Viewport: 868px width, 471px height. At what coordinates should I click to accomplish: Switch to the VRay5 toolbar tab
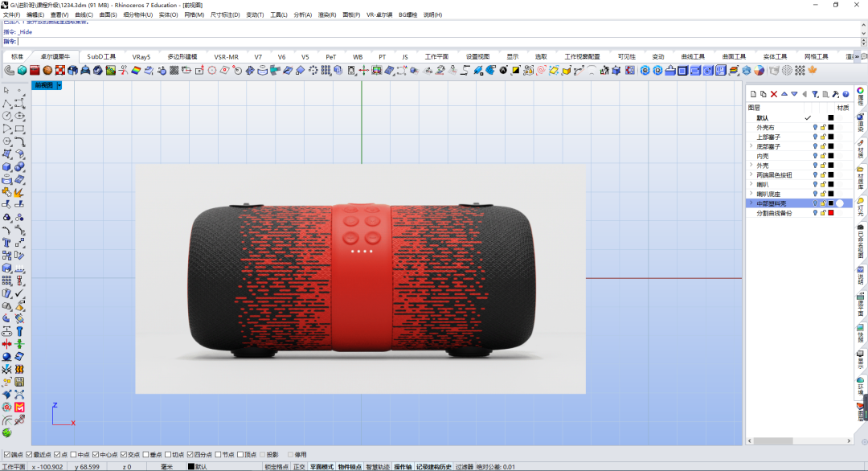click(x=141, y=56)
